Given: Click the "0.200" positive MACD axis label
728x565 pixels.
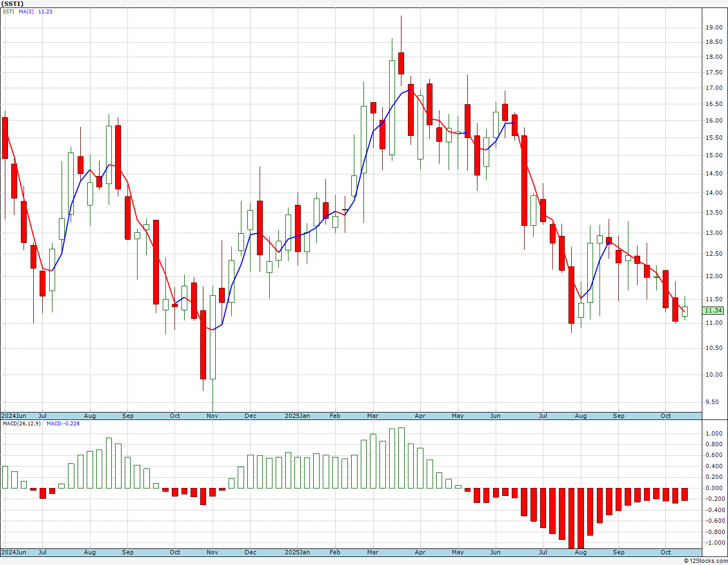Looking at the screenshot, I should click(x=715, y=477).
